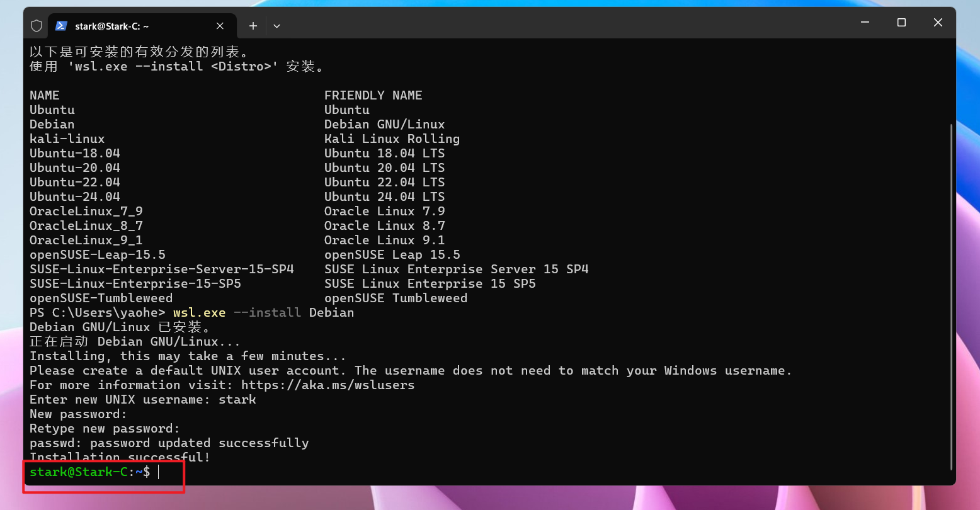Click the 'PS C:\Users\yaohe>' prompt text

(x=98, y=312)
